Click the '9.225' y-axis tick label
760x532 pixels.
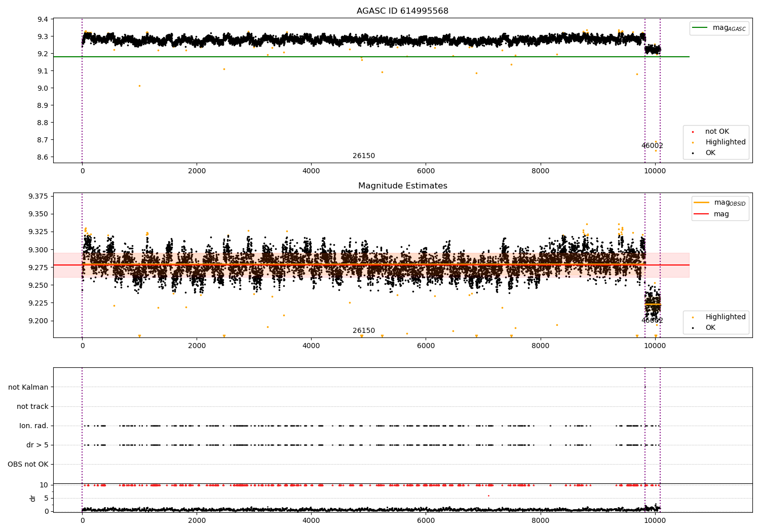[40, 303]
